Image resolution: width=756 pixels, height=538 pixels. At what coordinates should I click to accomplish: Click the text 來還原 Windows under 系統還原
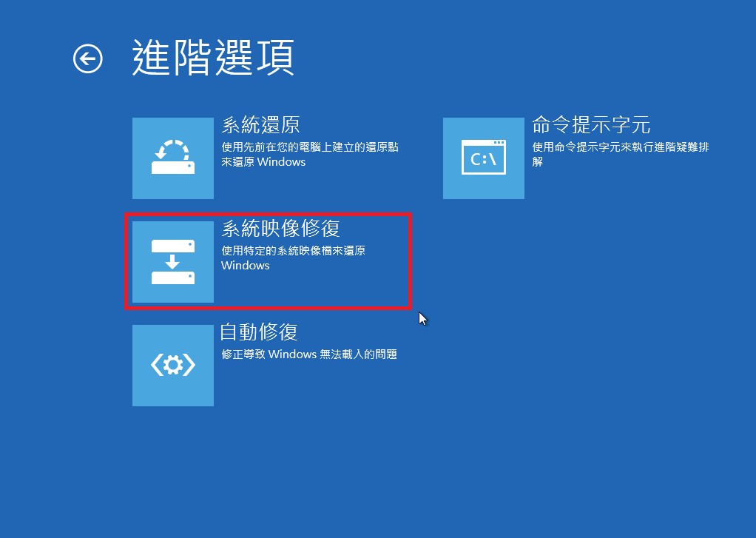[263, 161]
